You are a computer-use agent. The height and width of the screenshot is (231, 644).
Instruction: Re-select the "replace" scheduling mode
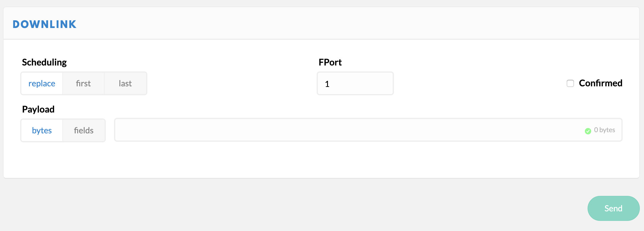42,83
